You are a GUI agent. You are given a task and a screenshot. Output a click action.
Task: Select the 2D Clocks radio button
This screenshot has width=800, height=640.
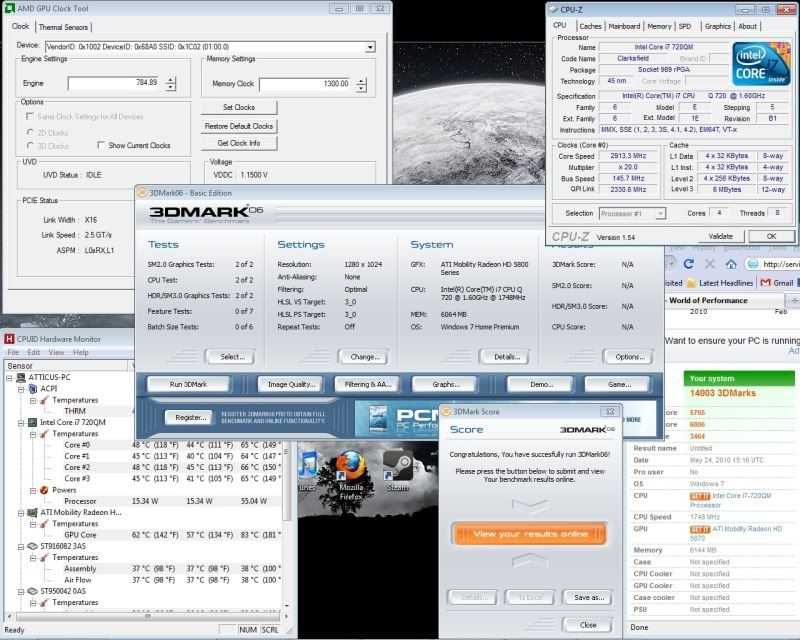click(30, 132)
